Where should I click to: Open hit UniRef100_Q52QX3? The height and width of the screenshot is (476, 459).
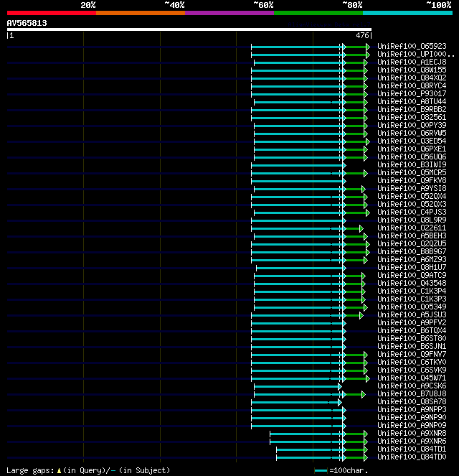pyautogui.click(x=412, y=204)
